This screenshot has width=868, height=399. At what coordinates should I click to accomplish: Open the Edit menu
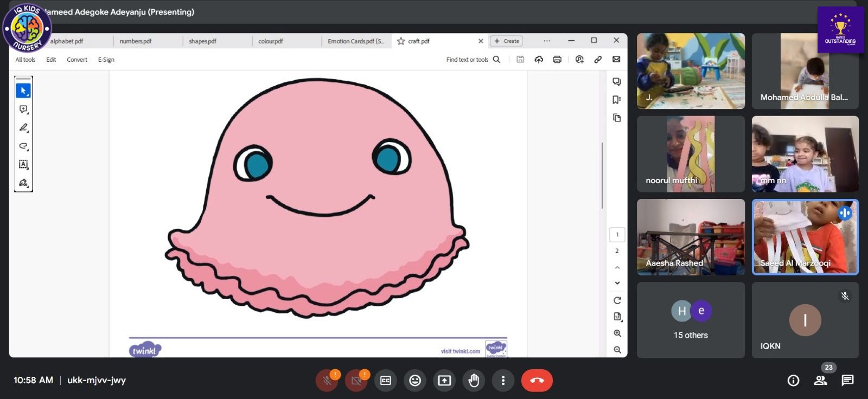coord(51,60)
